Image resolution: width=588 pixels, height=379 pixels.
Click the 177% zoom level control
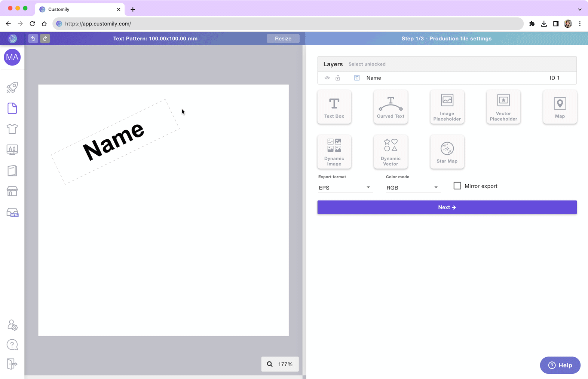[280, 364]
